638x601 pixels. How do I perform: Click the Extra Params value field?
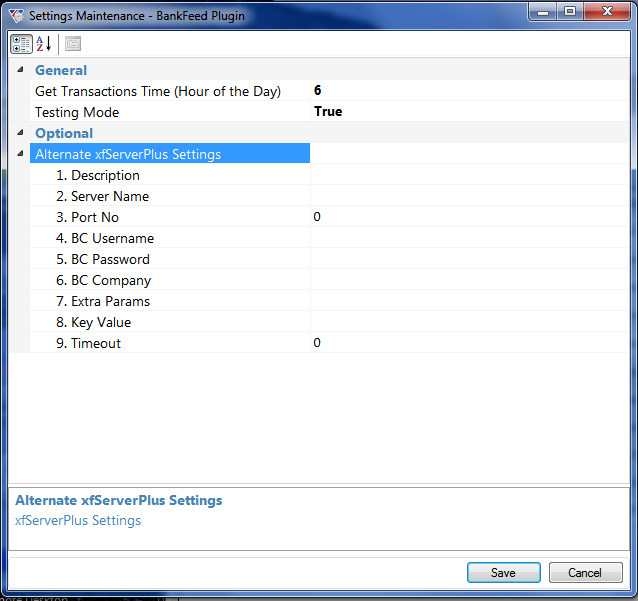coord(470,301)
